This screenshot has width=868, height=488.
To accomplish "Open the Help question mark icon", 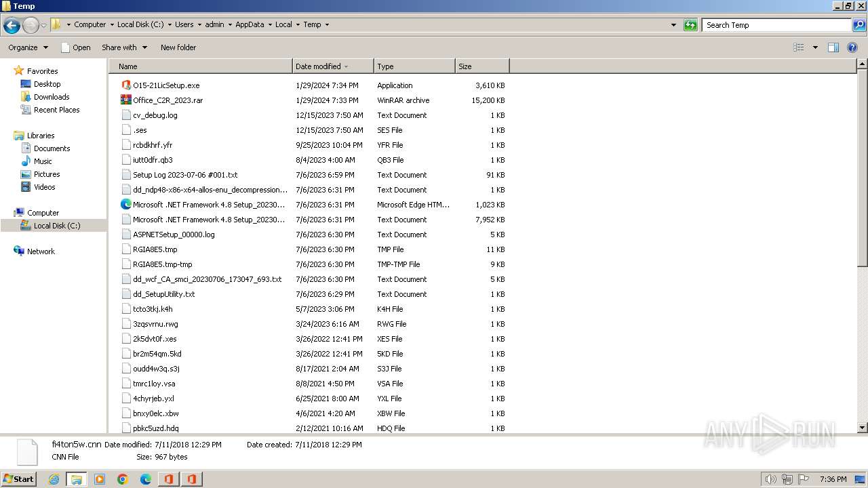I will (853, 47).
